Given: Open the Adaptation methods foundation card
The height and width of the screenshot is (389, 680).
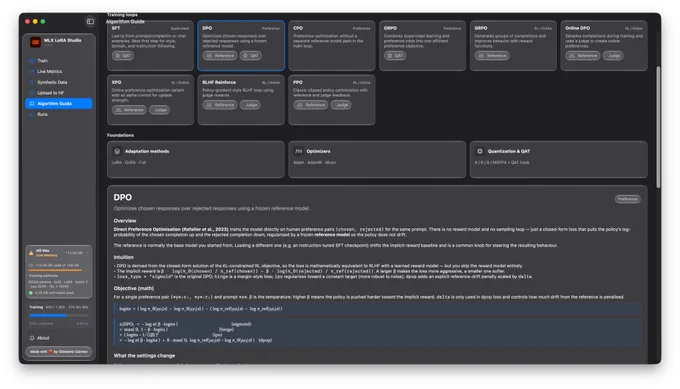Looking at the screenshot, I should click(196, 159).
